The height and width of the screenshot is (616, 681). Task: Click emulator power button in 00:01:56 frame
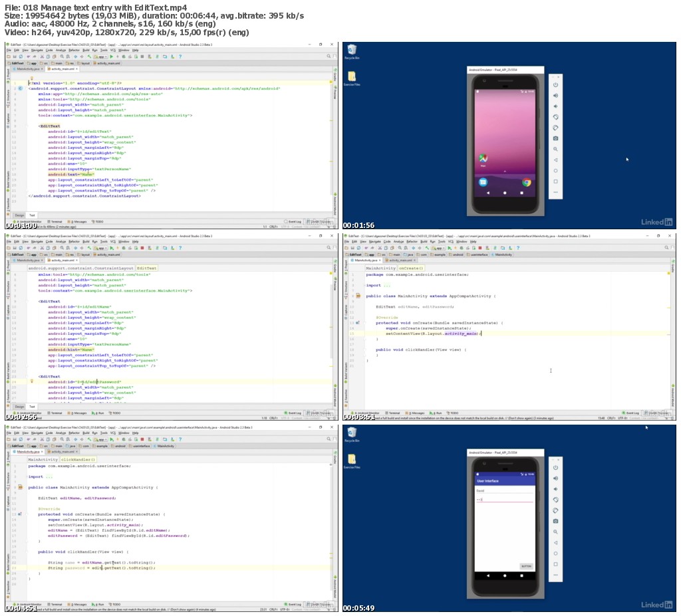[x=555, y=84]
